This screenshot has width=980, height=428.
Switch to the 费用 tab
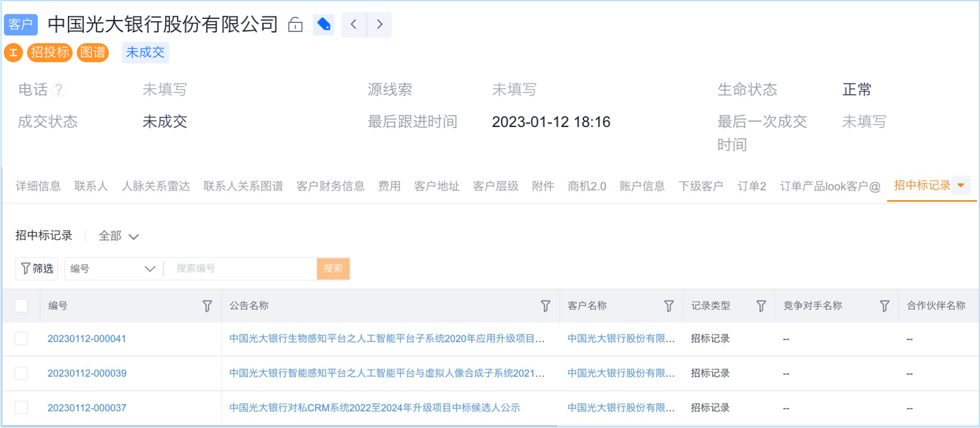(389, 186)
